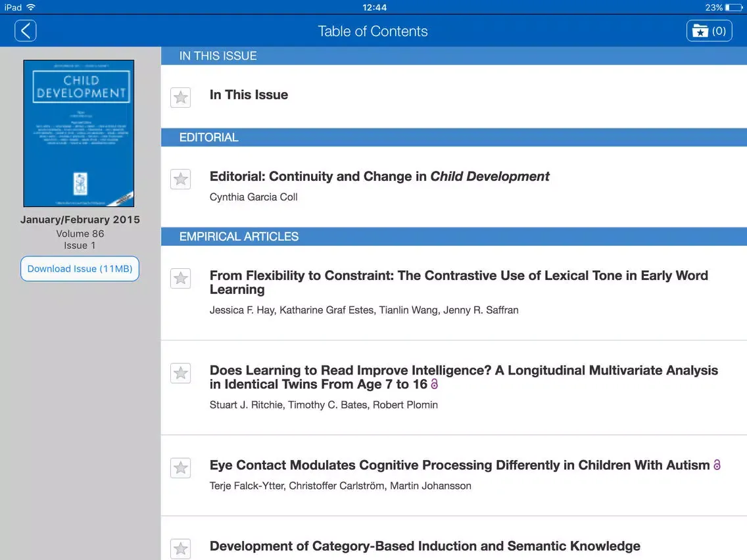Click open-access lock icon after 'Age 7 to 16'
Image resolution: width=747 pixels, height=560 pixels.
pos(434,385)
